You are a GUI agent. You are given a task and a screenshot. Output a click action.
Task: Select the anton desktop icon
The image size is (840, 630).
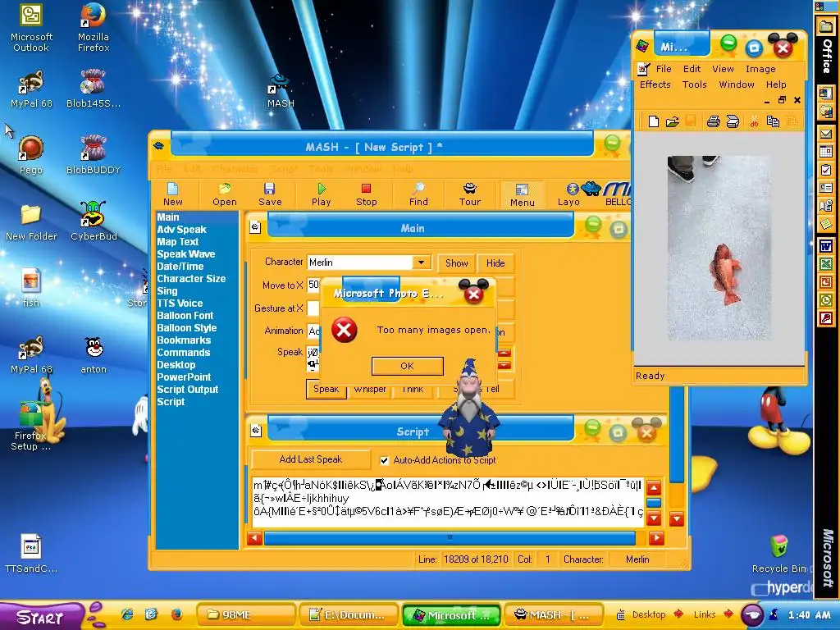click(x=94, y=354)
